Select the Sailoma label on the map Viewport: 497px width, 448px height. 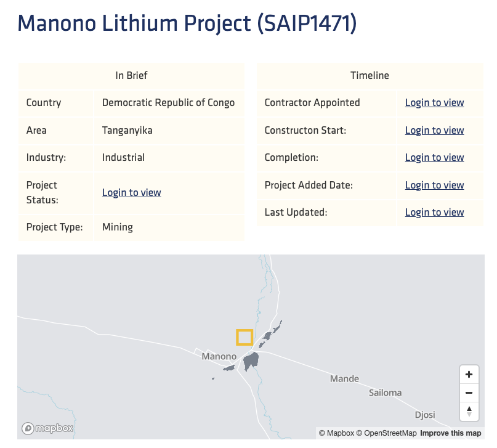385,393
